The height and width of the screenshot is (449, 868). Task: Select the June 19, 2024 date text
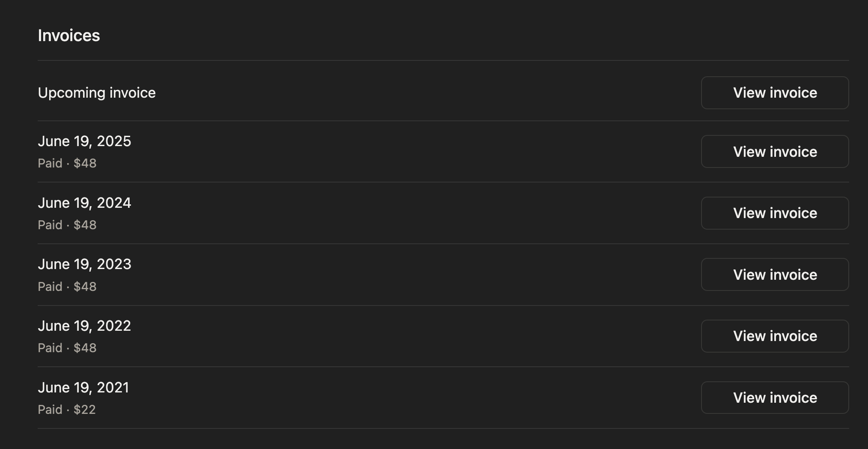click(x=84, y=203)
